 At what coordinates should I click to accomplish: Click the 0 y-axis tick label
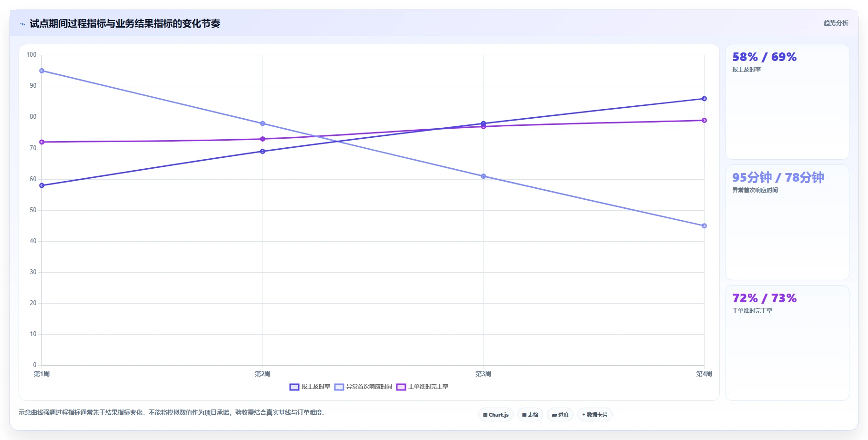click(x=34, y=365)
